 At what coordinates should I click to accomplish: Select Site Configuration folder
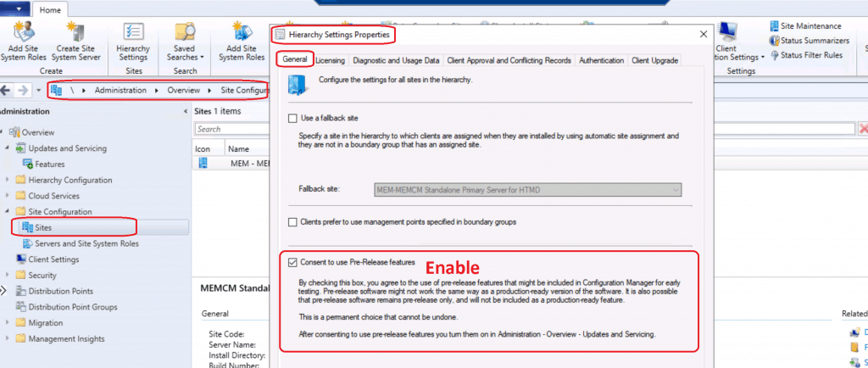[53, 211]
